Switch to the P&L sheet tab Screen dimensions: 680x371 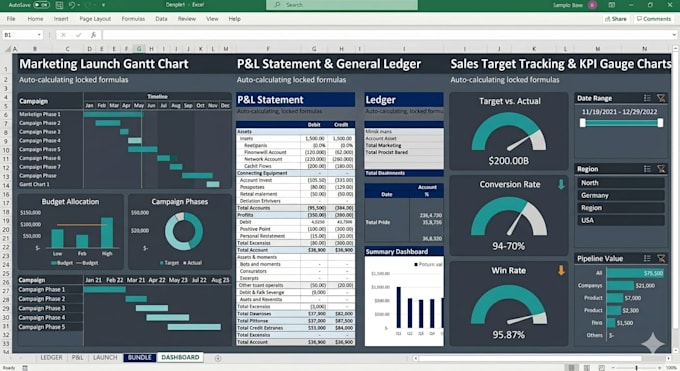pyautogui.click(x=78, y=358)
